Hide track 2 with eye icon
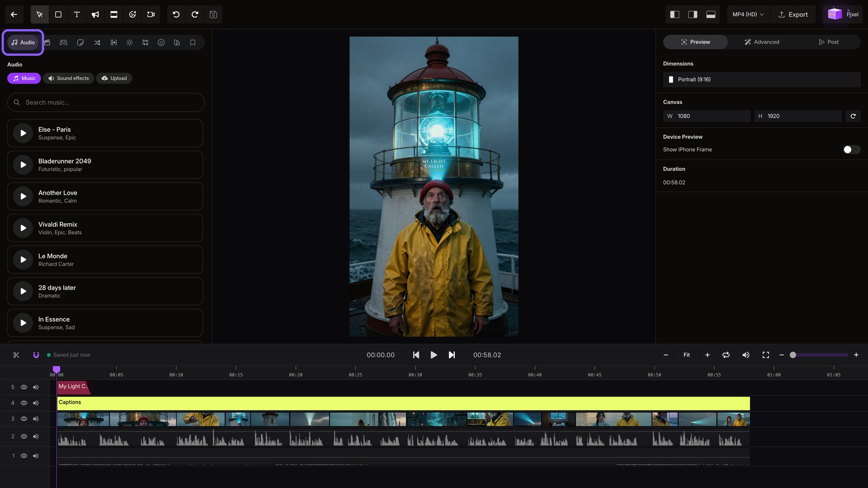This screenshot has width=868, height=488. [x=24, y=436]
